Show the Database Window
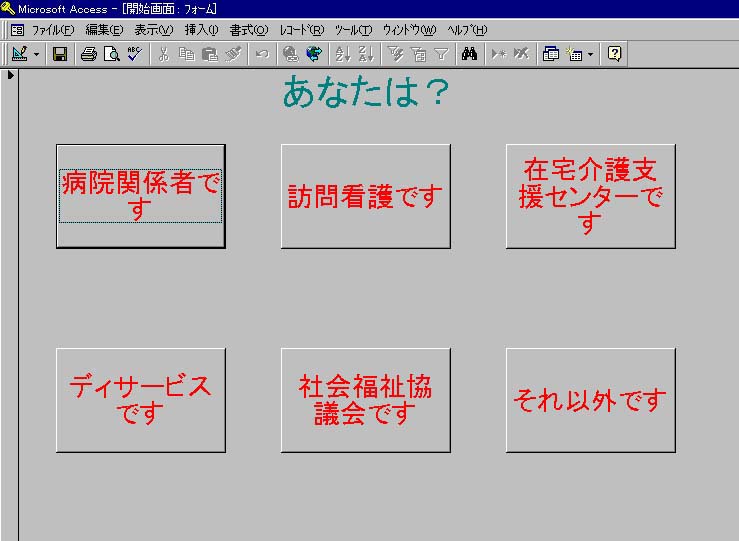The height and width of the screenshot is (541, 739). pyautogui.click(x=550, y=54)
